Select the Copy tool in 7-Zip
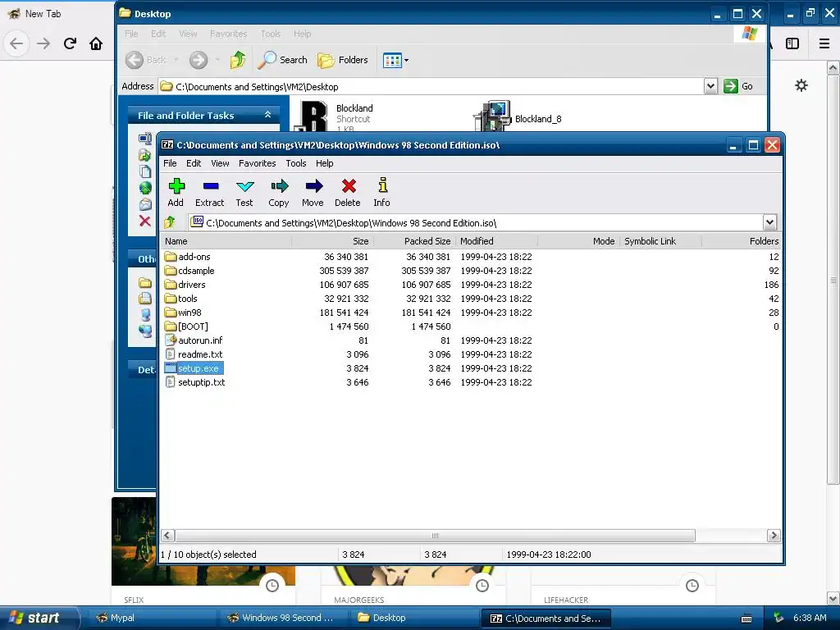Viewport: 840px width, 630px height. point(279,193)
